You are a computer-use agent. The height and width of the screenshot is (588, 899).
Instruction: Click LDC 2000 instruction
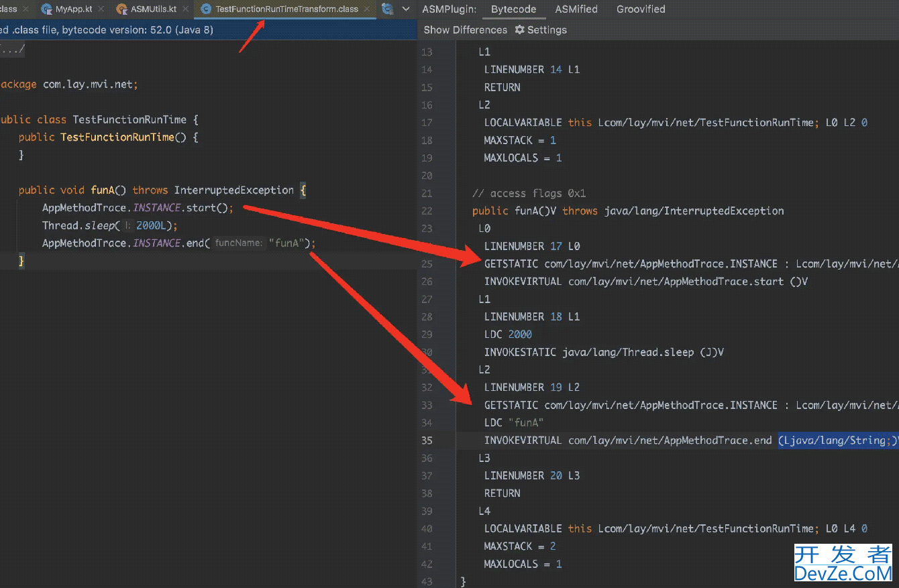tap(508, 334)
